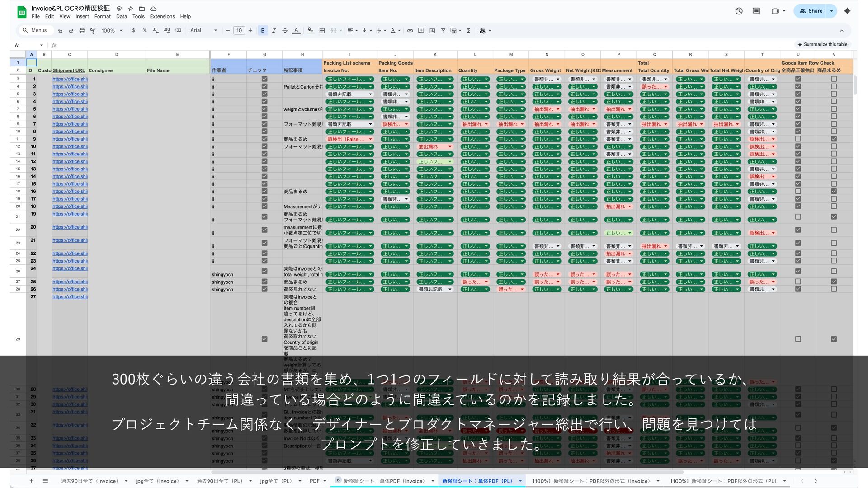The image size is (868, 488).
Task: Click the insert chart icon
Action: coord(432,31)
